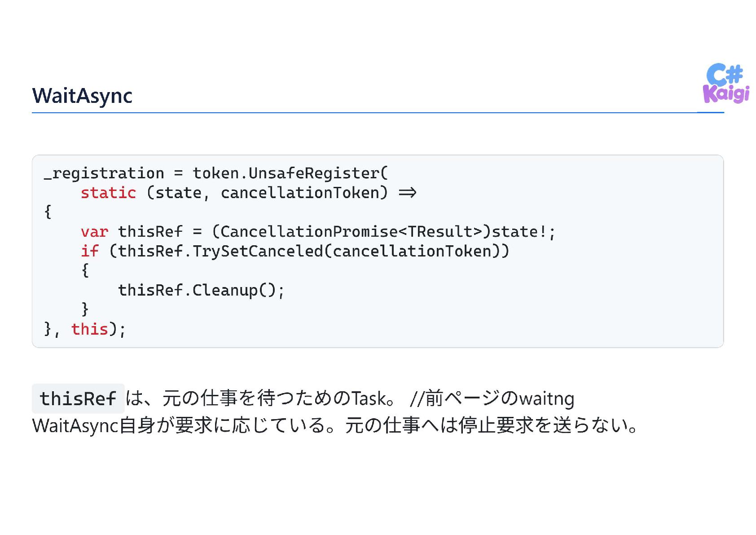Click the var keyword in the code block
This screenshot has width=756, height=535.
coord(94,232)
